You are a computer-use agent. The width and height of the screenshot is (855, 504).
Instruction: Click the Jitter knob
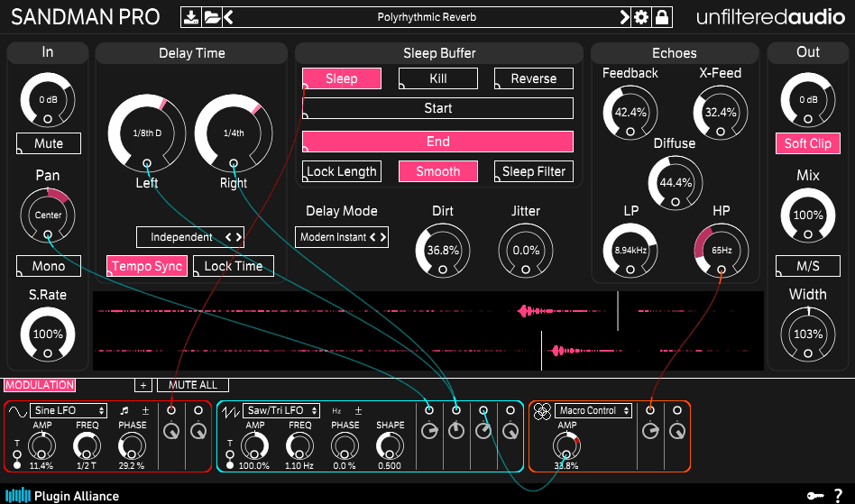tap(526, 251)
